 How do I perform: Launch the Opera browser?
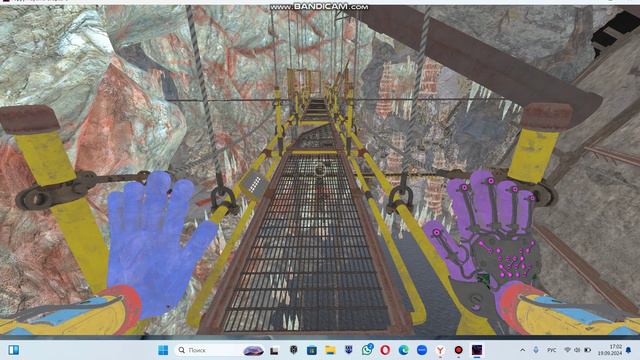pos(385,350)
